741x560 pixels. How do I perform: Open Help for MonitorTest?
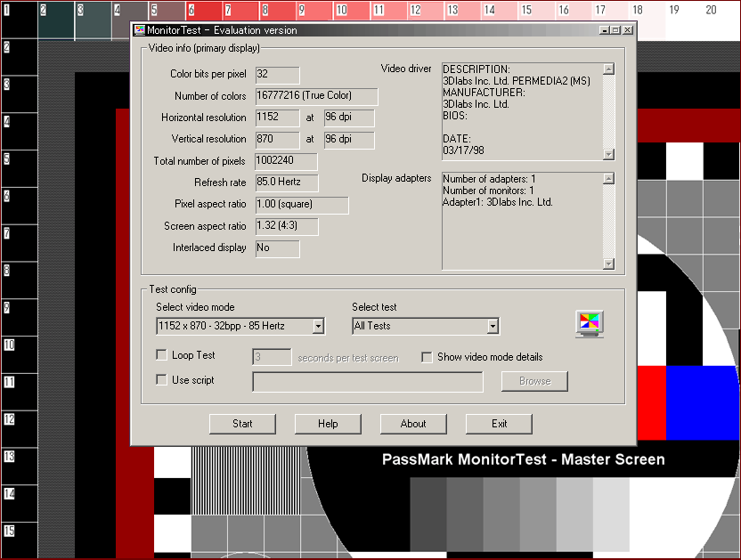(x=328, y=424)
